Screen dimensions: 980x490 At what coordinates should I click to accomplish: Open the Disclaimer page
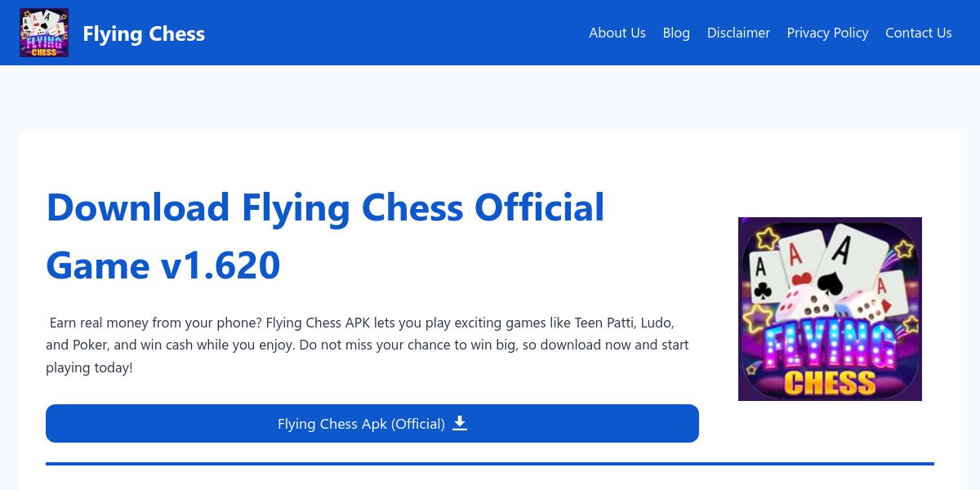[x=738, y=33]
